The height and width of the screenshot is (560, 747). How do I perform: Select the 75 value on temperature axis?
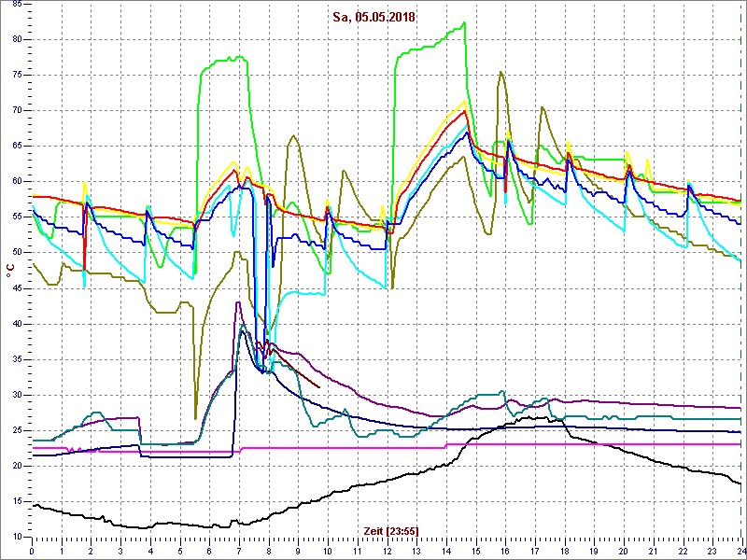click(17, 76)
